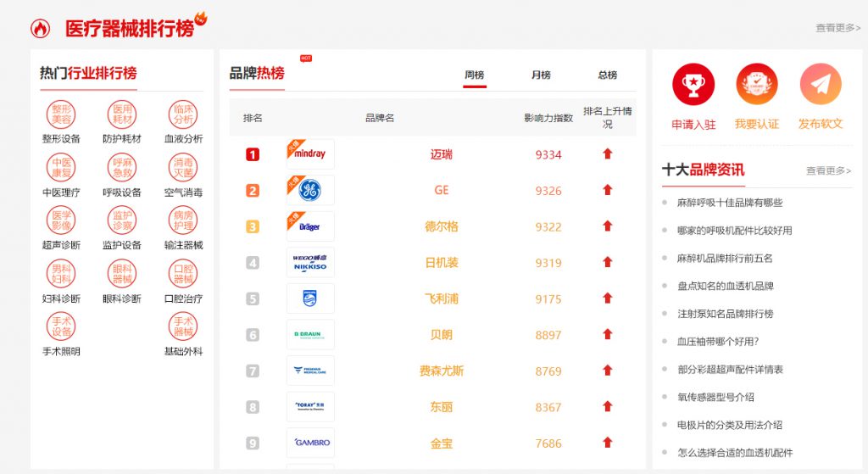This screenshot has height=474, width=868.
Task: Select the 空气消毒 category icon
Action: click(x=183, y=168)
